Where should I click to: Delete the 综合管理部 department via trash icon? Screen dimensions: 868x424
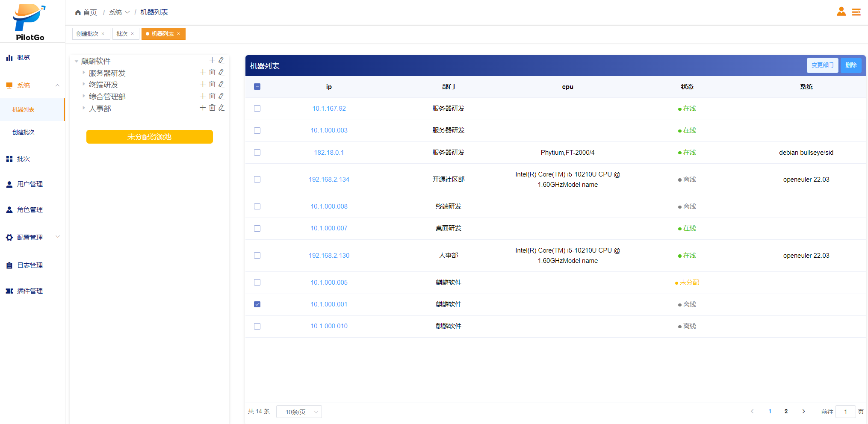click(x=212, y=96)
